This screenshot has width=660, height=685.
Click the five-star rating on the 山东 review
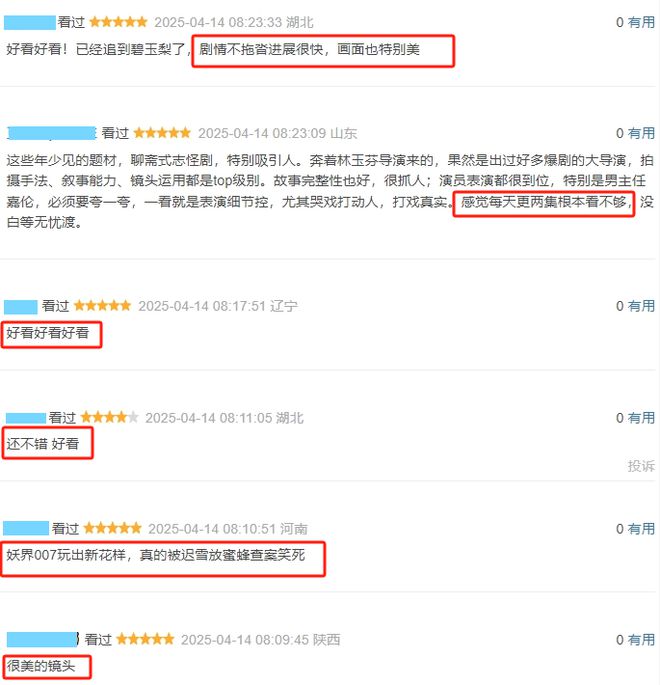pos(162,133)
